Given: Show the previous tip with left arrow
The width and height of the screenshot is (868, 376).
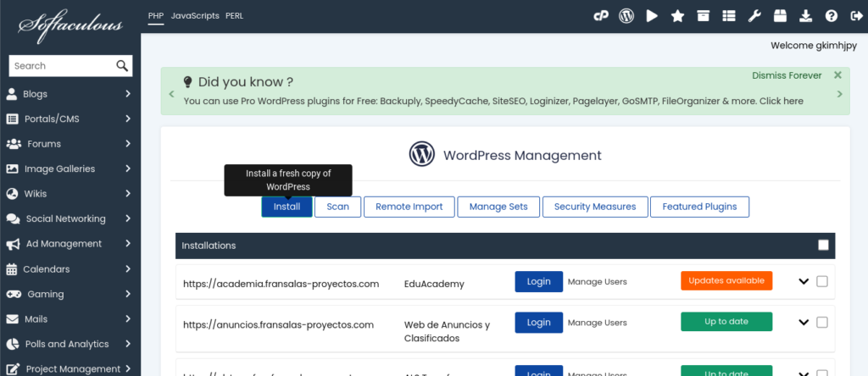Looking at the screenshot, I should point(171,94).
